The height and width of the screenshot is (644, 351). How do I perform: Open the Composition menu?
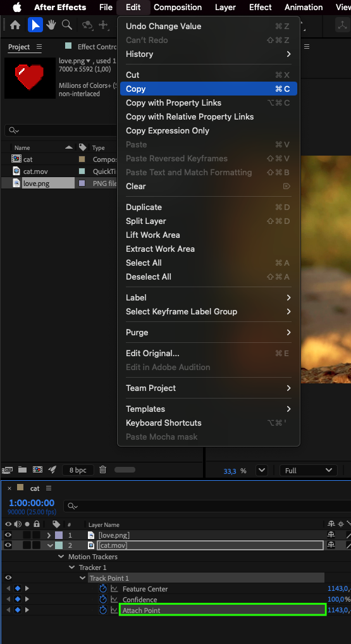click(178, 8)
